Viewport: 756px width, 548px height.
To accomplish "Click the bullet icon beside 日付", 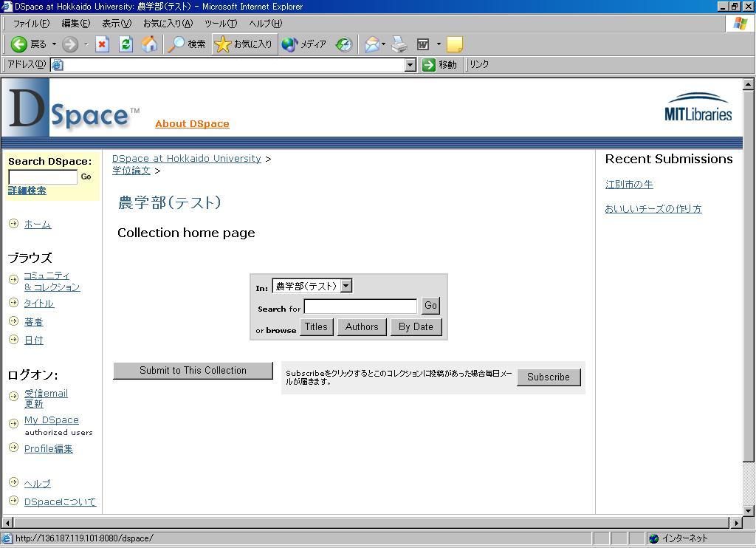I will pyautogui.click(x=13, y=339).
